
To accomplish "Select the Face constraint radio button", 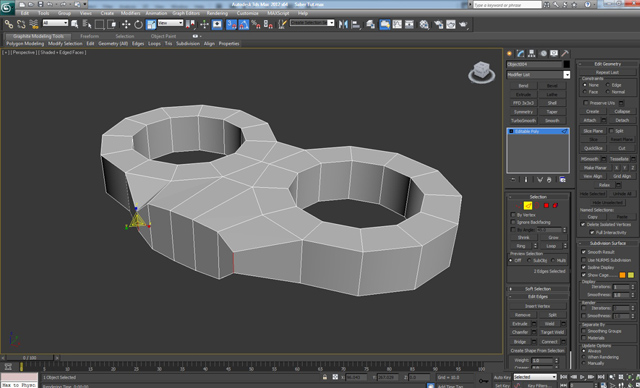I will coord(584,92).
